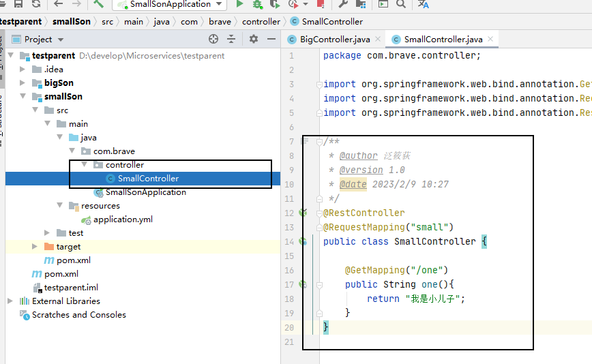Fold the Javadoc comment at line 7
The width and height of the screenshot is (592, 364).
(x=319, y=142)
